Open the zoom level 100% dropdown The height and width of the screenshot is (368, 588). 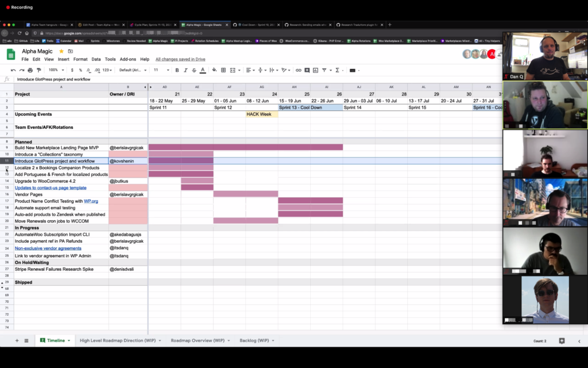point(56,70)
